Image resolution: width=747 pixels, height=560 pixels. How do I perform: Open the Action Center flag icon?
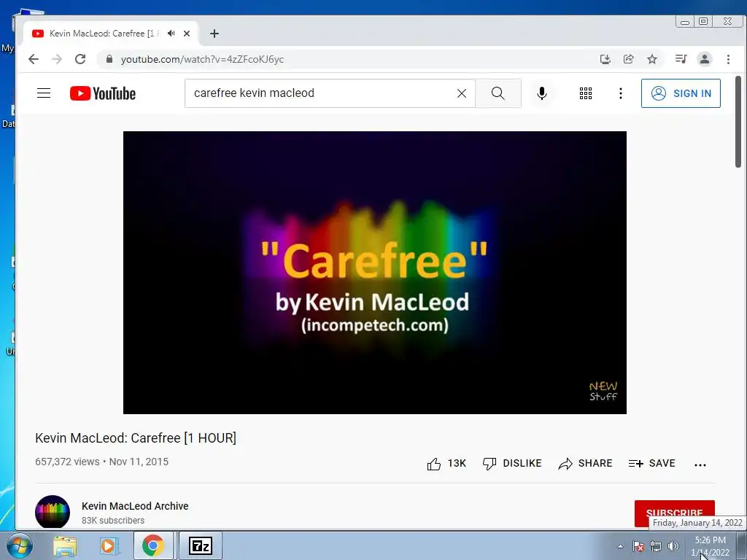(638, 546)
